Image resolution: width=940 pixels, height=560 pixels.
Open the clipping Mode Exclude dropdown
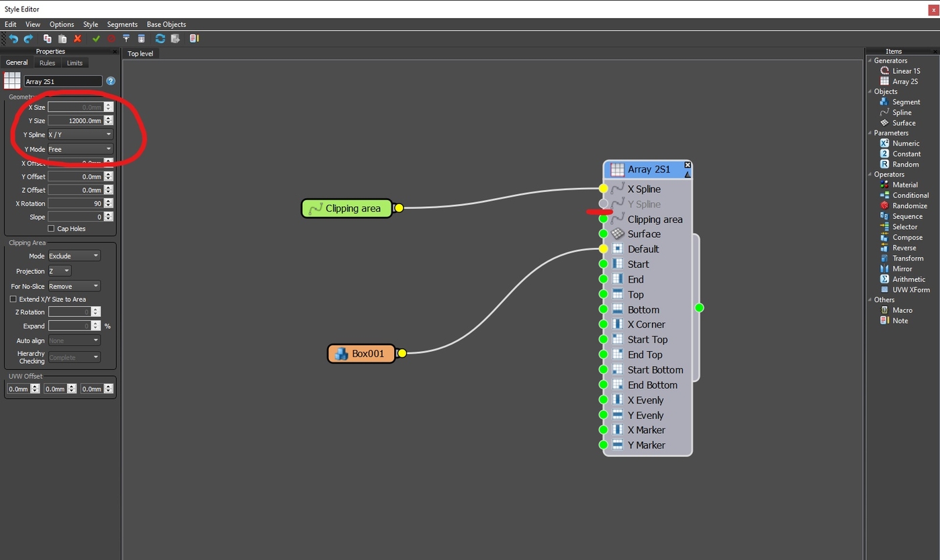point(74,256)
